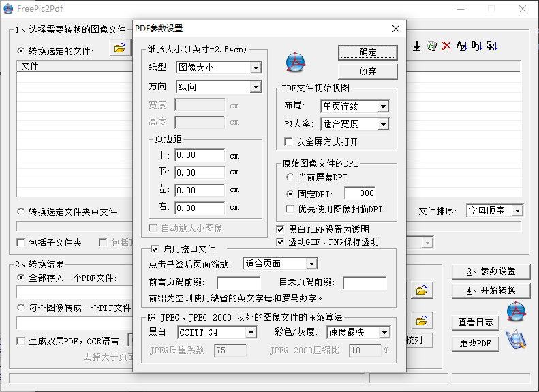
Task: Click the 0-9 numeric sort icon
Action: click(x=476, y=46)
